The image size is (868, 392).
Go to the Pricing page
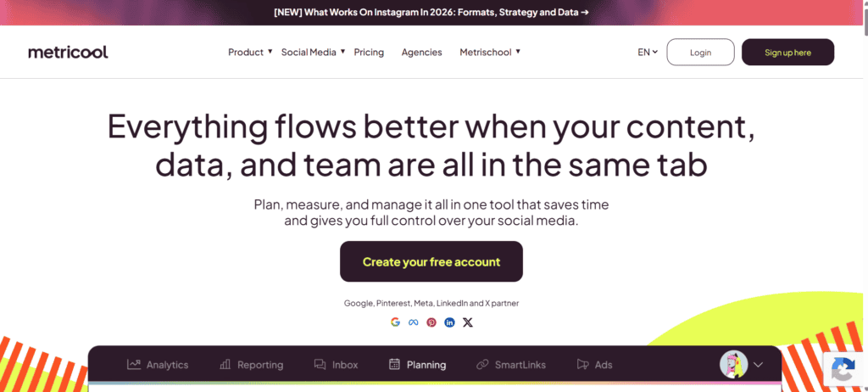[x=369, y=52]
